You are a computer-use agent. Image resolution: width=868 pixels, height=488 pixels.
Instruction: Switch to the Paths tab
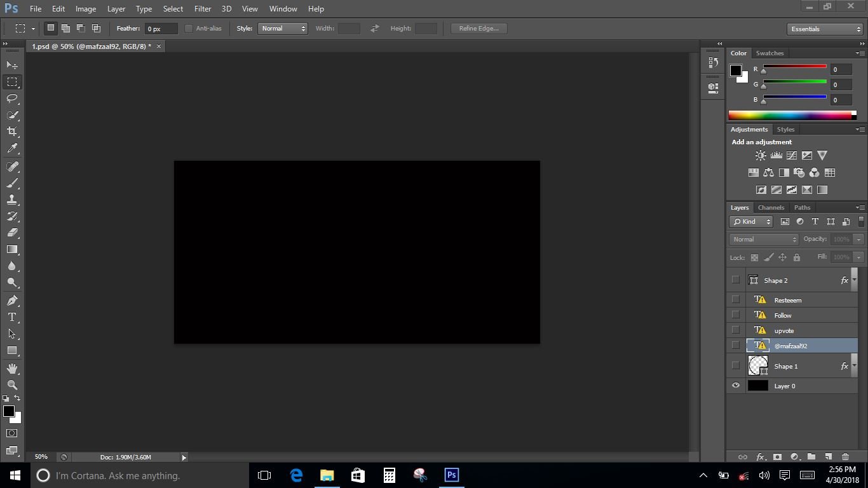point(802,208)
